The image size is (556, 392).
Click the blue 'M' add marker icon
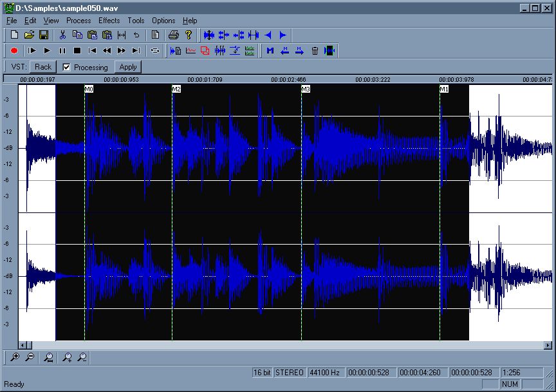point(270,51)
